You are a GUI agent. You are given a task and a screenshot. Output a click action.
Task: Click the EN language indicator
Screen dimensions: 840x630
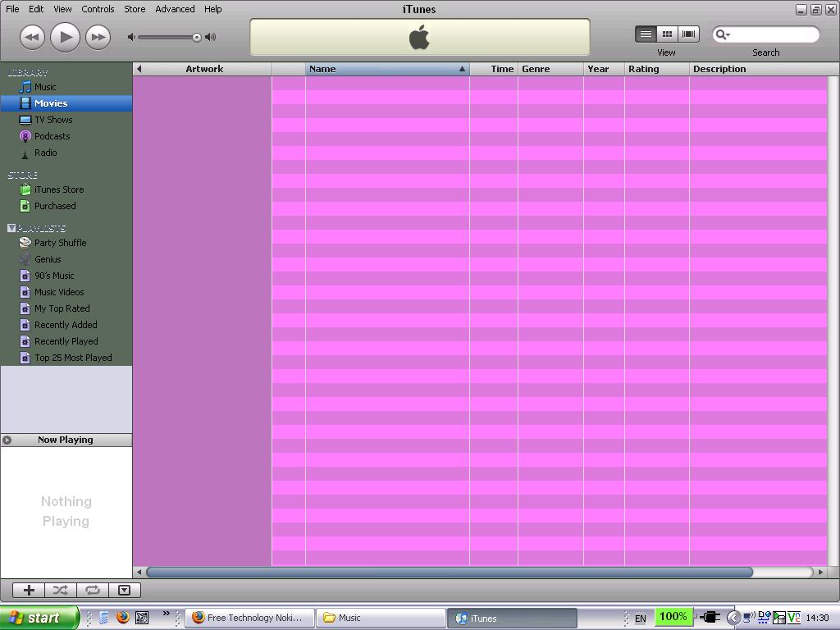[640, 619]
